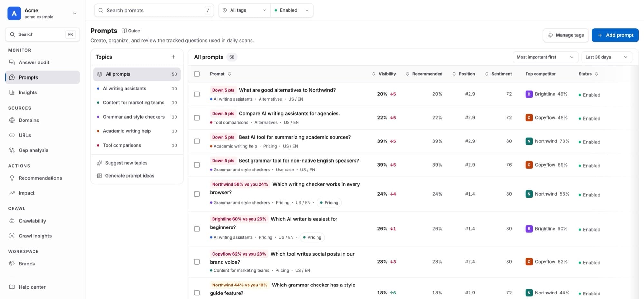Open the Enabled status filter dropdown
644x299 pixels.
[x=292, y=10]
